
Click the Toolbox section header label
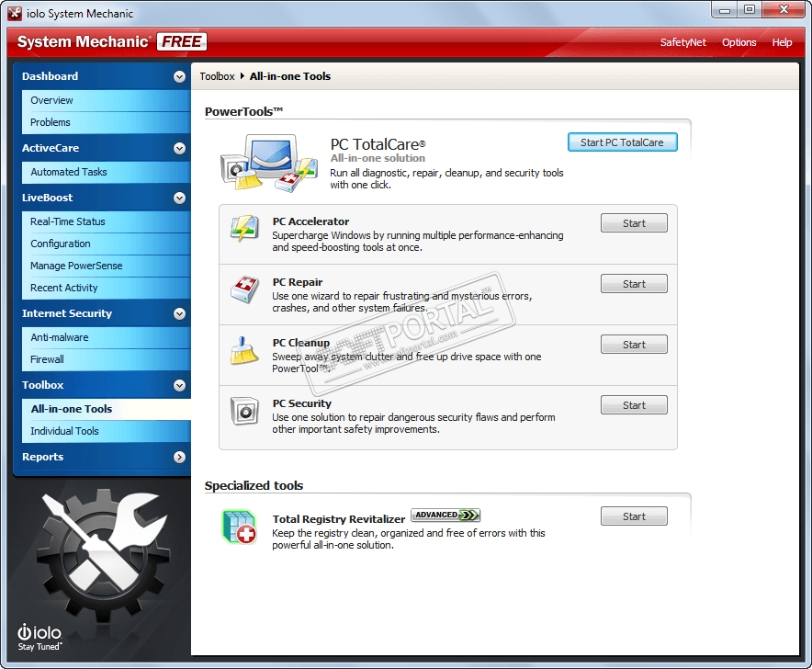[42, 386]
